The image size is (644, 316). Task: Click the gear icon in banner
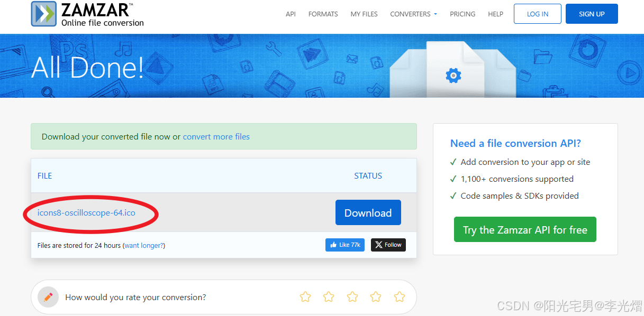pos(453,76)
